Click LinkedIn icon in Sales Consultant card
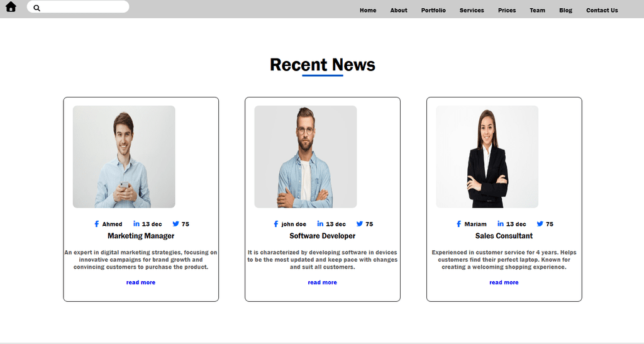The width and height of the screenshot is (644, 344). pos(501,223)
